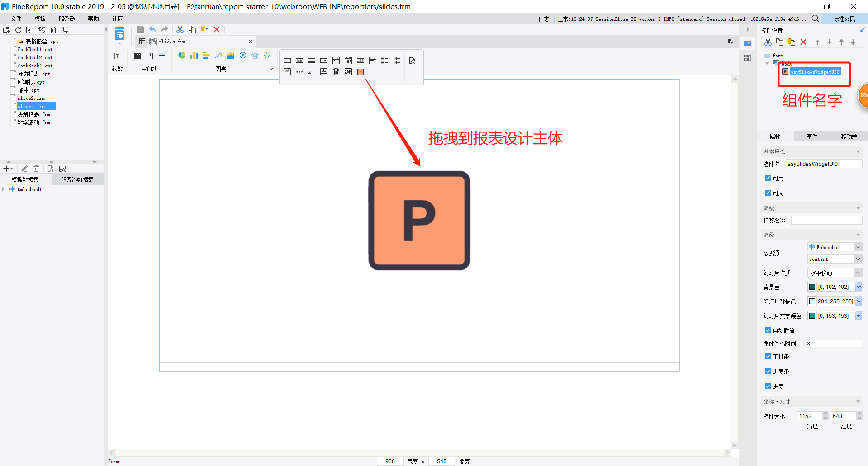Image resolution: width=868 pixels, height=466 pixels.
Task: Expand the 图表 chart list chevron
Action: [271, 69]
